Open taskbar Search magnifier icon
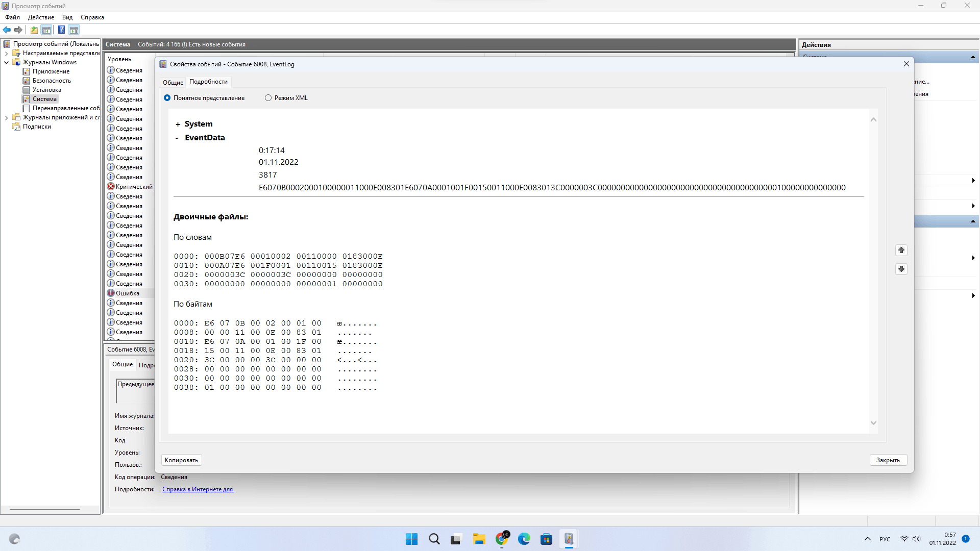Screen dimensions: 980x551 (434, 539)
